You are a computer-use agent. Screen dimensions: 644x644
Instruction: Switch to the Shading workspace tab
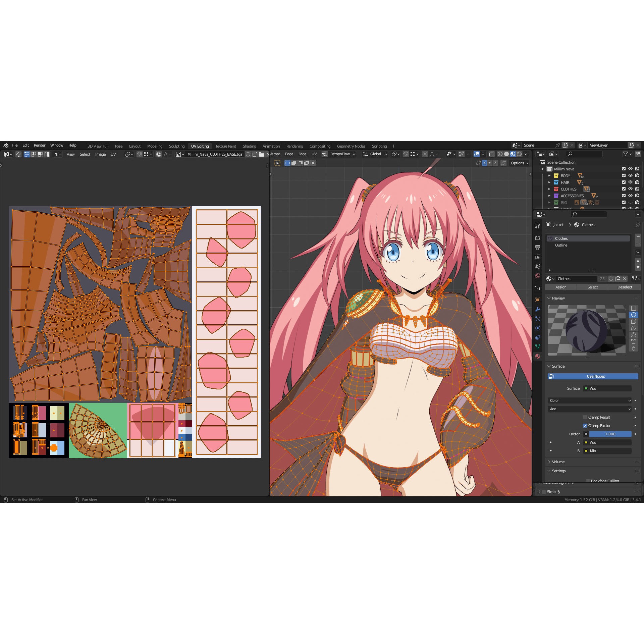[250, 146]
